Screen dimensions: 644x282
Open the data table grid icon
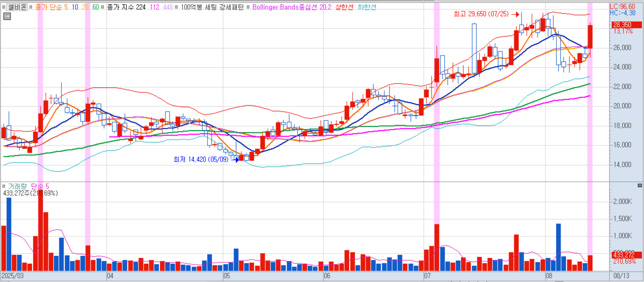7,16
